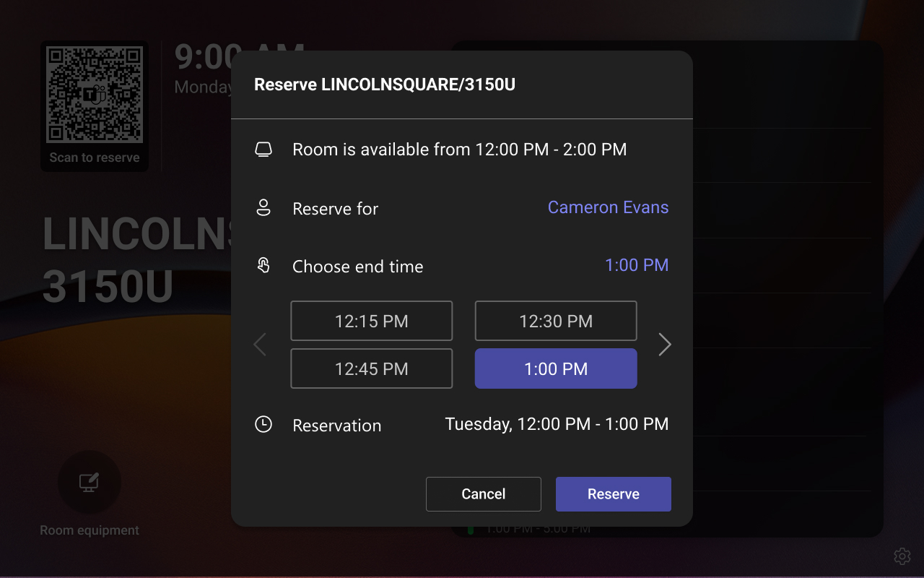Show more end times with the right arrow
The width and height of the screenshot is (924, 578).
pyautogui.click(x=664, y=345)
